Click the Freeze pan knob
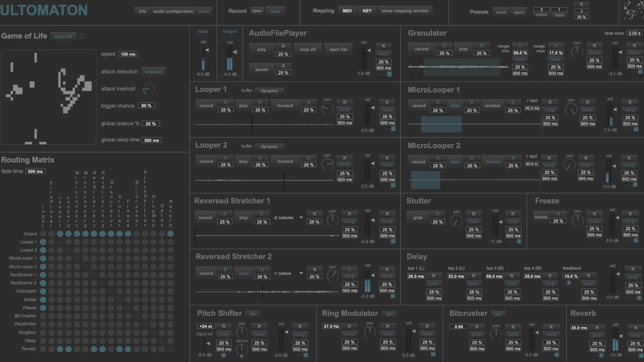644x362 pixels. pyautogui.click(x=577, y=220)
